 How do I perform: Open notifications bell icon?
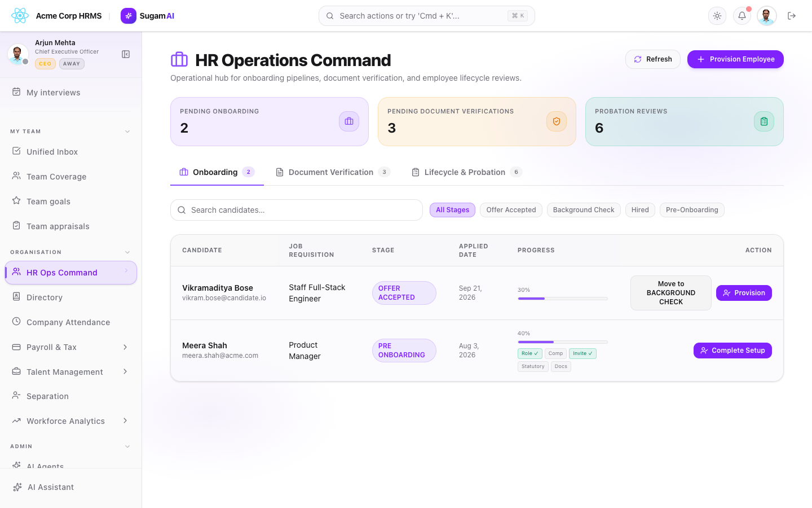(x=742, y=16)
